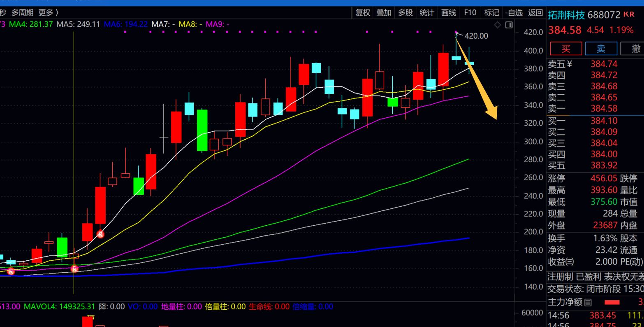Image resolution: width=644 pixels, height=327 pixels.
Task: Click the diamond icon above the chart
Action: [498, 25]
